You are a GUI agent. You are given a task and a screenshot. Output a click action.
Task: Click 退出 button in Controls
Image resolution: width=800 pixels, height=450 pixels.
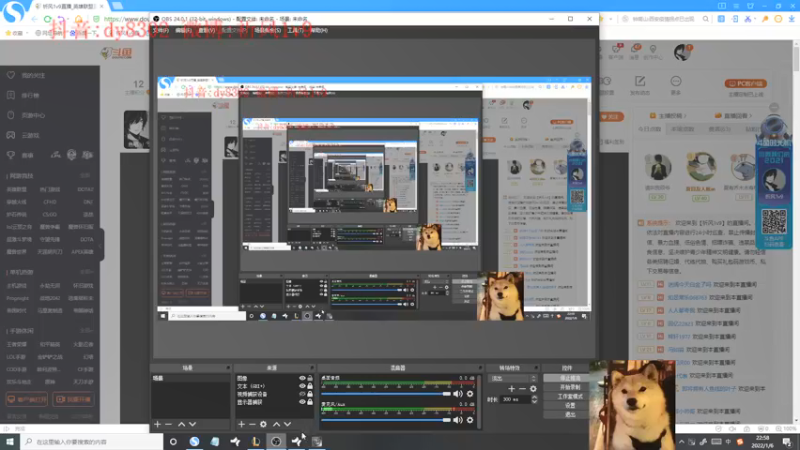(566, 415)
